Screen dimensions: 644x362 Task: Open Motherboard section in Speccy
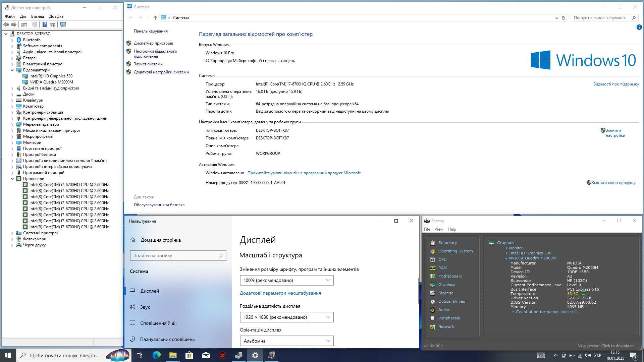450,276
